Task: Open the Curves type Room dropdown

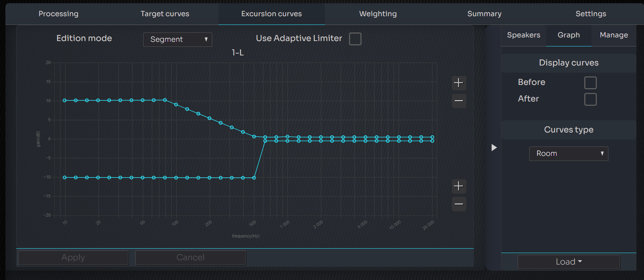Action: coord(568,154)
